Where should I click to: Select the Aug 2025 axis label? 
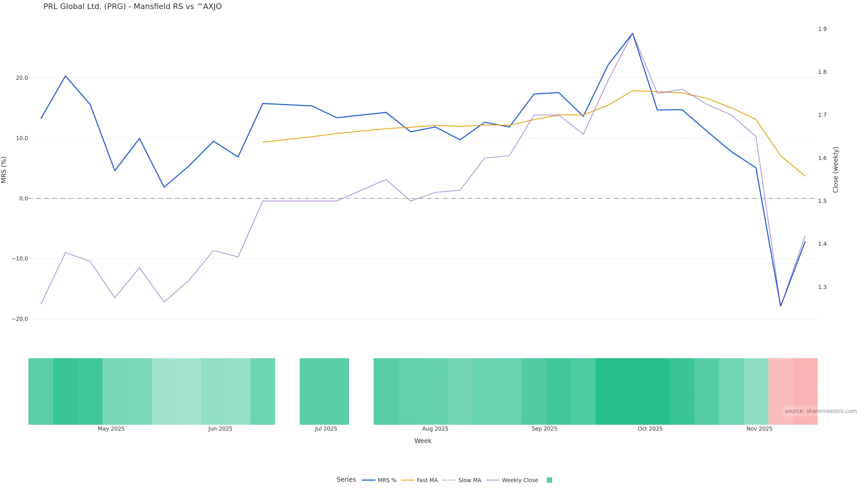435,429
